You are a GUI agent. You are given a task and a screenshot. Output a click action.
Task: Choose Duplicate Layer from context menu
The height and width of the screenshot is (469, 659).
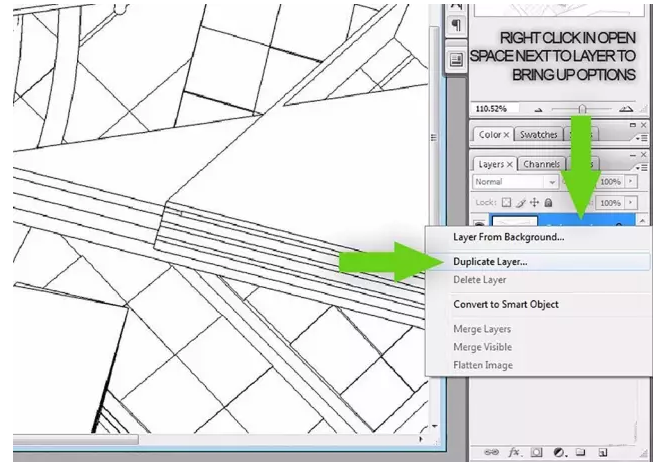point(538,261)
